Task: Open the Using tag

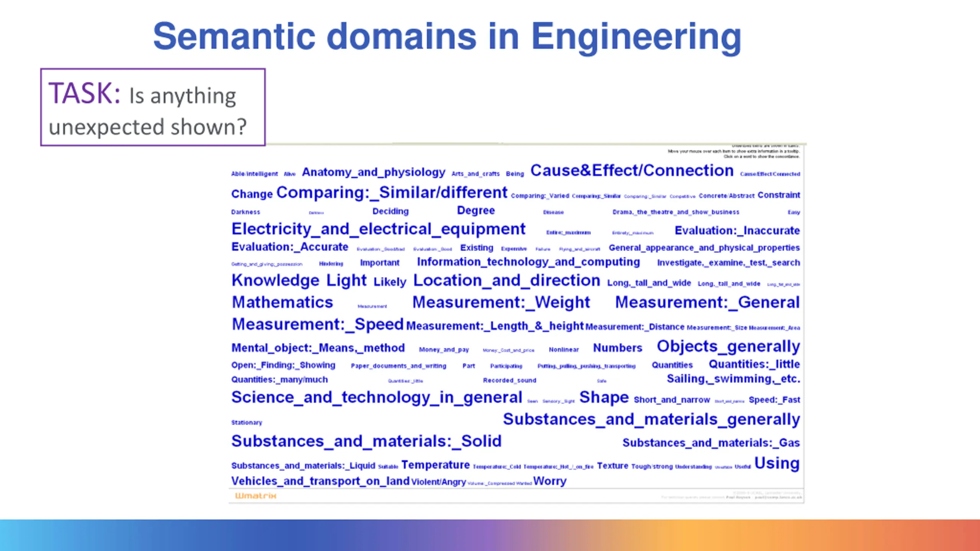Action: [777, 463]
